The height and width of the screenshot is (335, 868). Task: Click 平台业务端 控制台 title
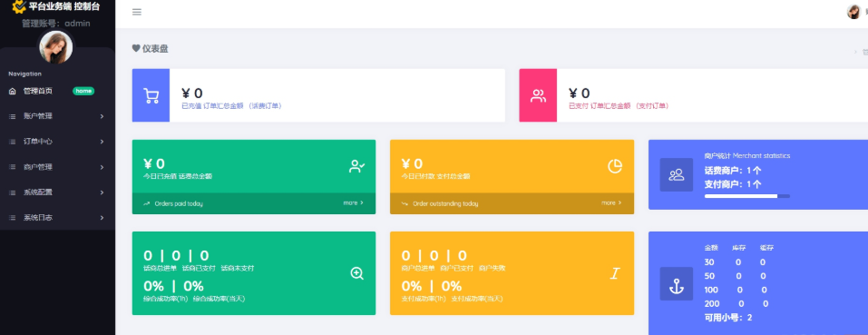(x=64, y=7)
